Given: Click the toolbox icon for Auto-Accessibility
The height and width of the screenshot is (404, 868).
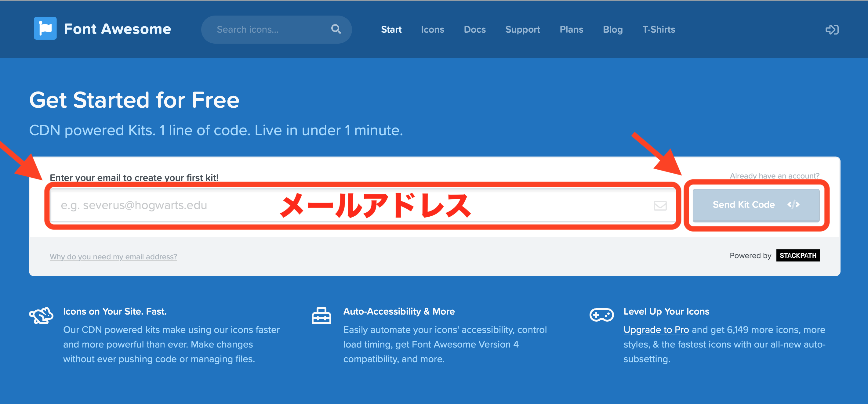Looking at the screenshot, I should 321,316.
